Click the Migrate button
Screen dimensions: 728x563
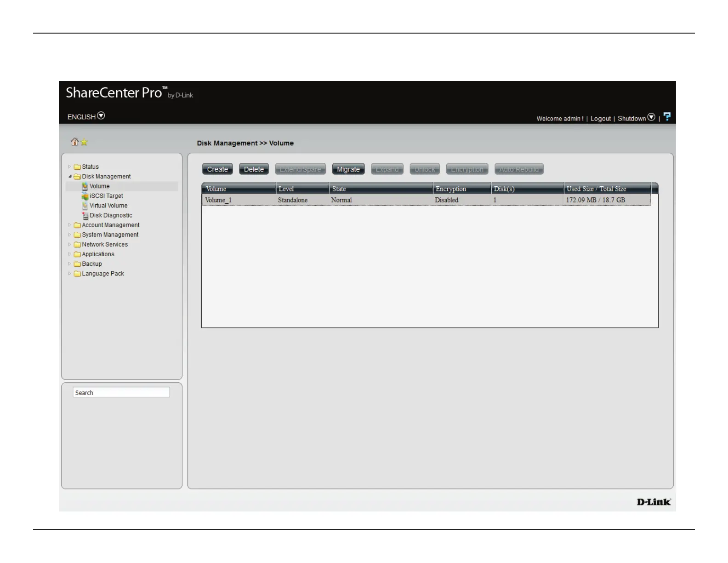(x=348, y=169)
